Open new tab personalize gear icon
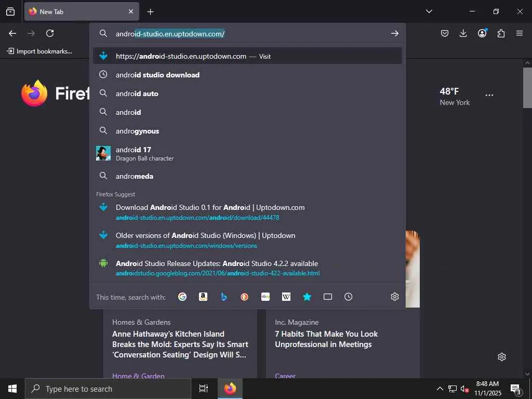The width and height of the screenshot is (532, 399). [x=502, y=357]
